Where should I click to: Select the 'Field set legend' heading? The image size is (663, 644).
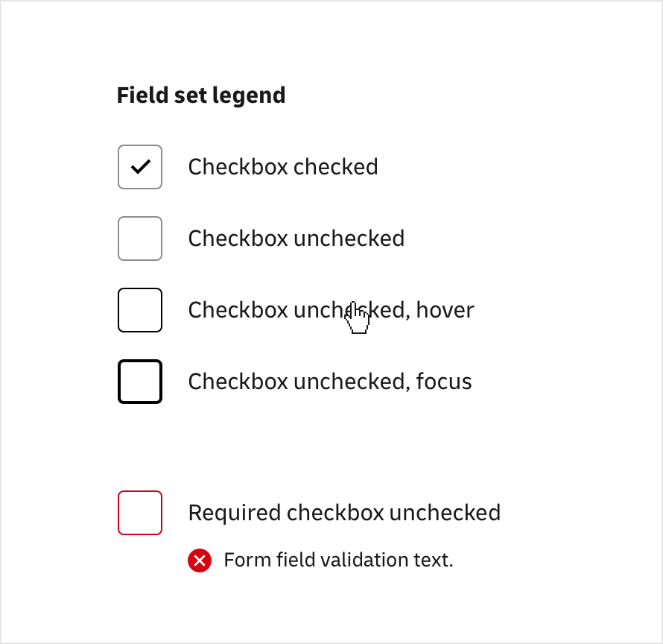(201, 95)
